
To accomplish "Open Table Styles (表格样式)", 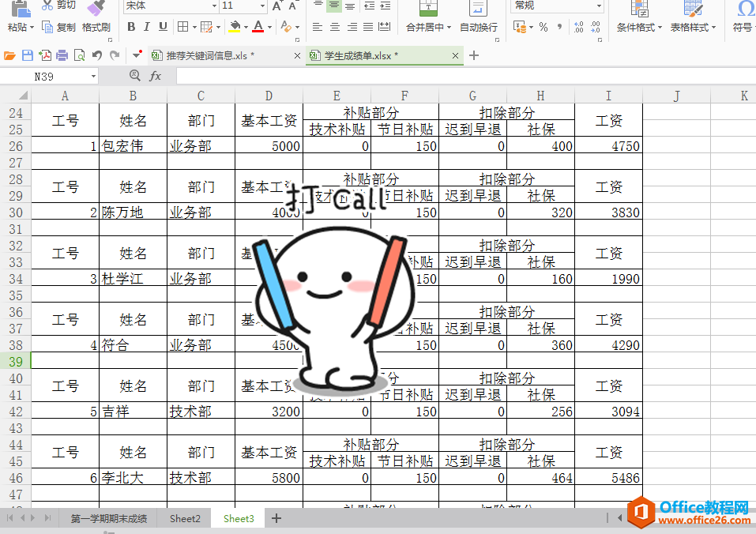I will pyautogui.click(x=693, y=17).
